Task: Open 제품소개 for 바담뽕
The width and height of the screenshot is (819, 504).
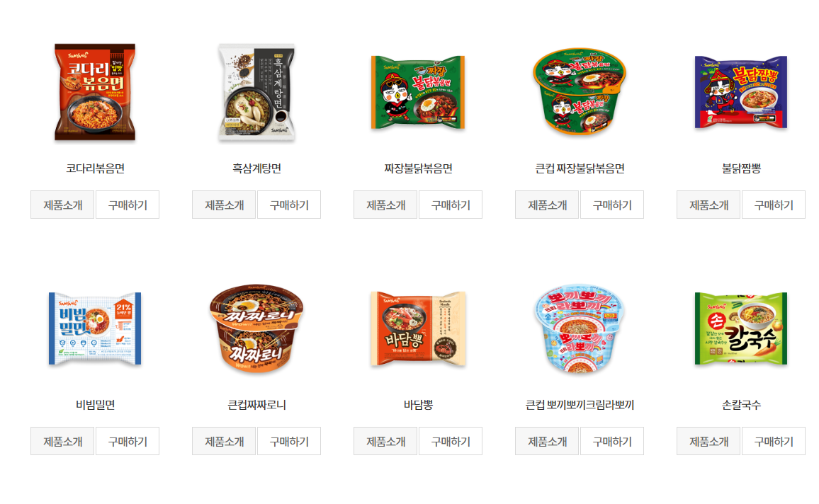Action: 385,442
